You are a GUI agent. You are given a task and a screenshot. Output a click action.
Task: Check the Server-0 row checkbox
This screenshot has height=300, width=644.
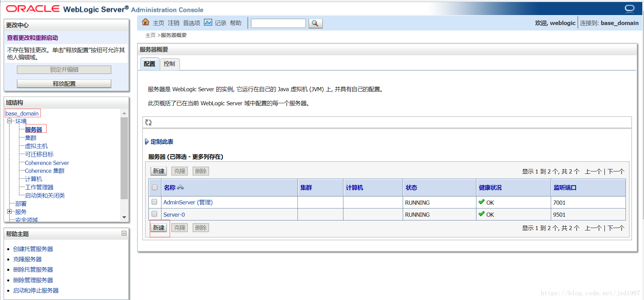coord(155,214)
